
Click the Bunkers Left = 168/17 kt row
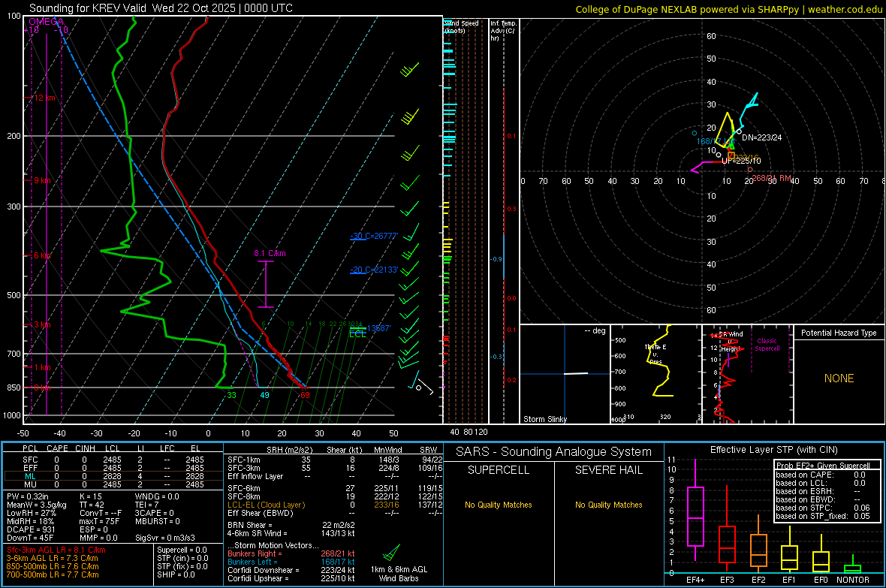(x=291, y=562)
